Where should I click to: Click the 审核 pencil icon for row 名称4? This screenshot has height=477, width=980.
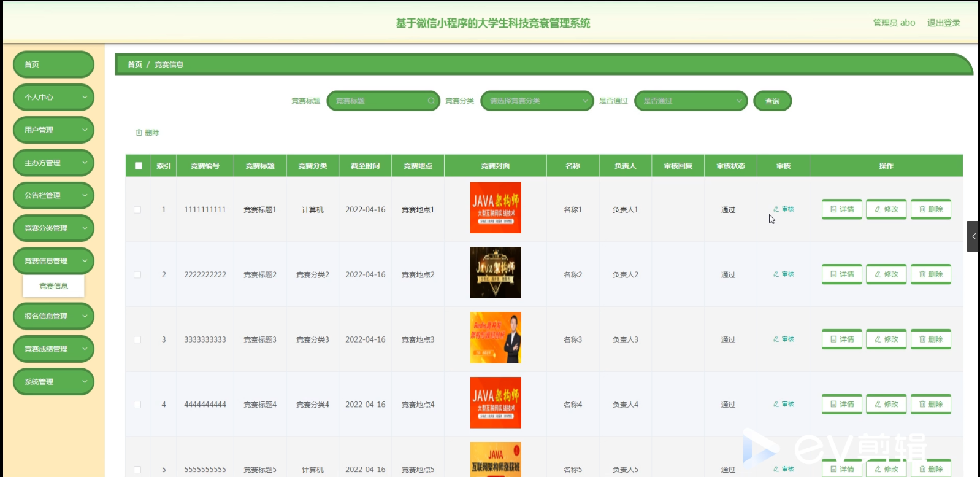pyautogui.click(x=776, y=405)
